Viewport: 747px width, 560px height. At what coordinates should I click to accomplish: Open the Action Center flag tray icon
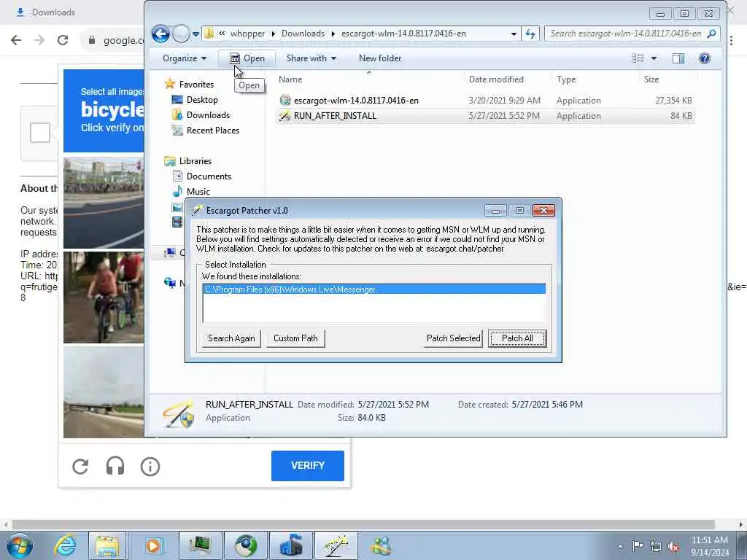coord(638,545)
